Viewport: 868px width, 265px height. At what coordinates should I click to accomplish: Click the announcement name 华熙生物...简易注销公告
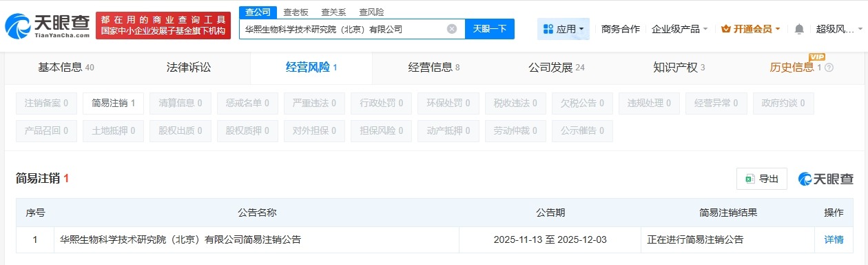180,240
